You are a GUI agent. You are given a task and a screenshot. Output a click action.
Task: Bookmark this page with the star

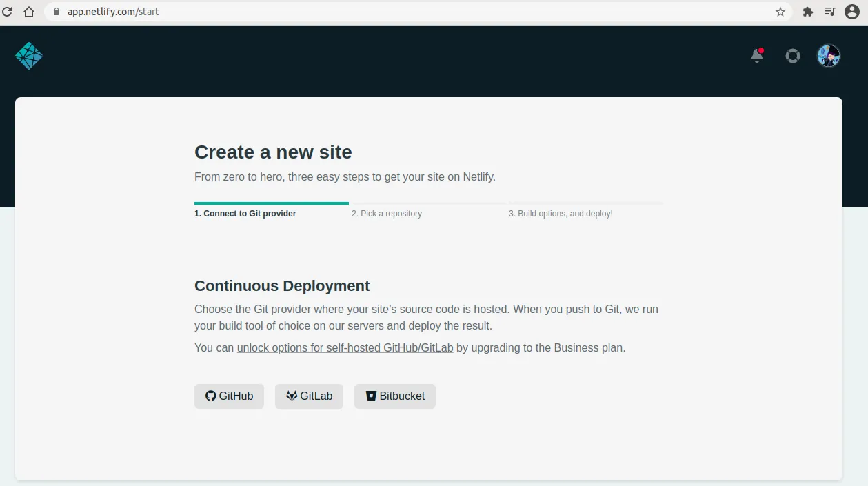[780, 12]
